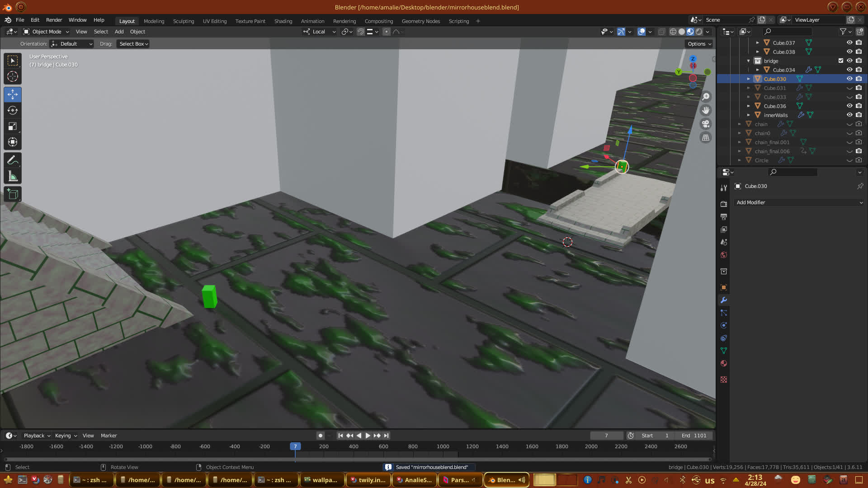The height and width of the screenshot is (488, 868).
Task: Open the Object Mode dropdown
Action: [46, 32]
